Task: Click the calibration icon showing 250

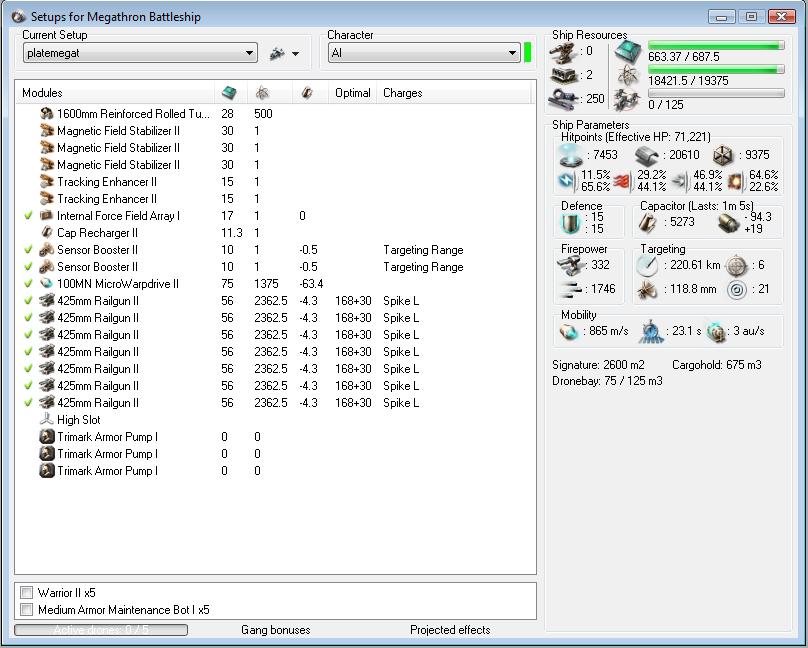Action: (x=564, y=99)
